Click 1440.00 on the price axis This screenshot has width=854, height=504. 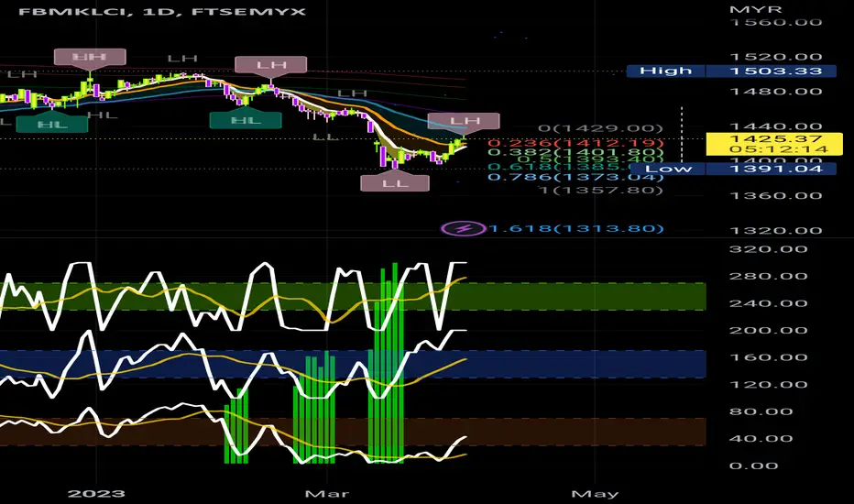tap(776, 127)
